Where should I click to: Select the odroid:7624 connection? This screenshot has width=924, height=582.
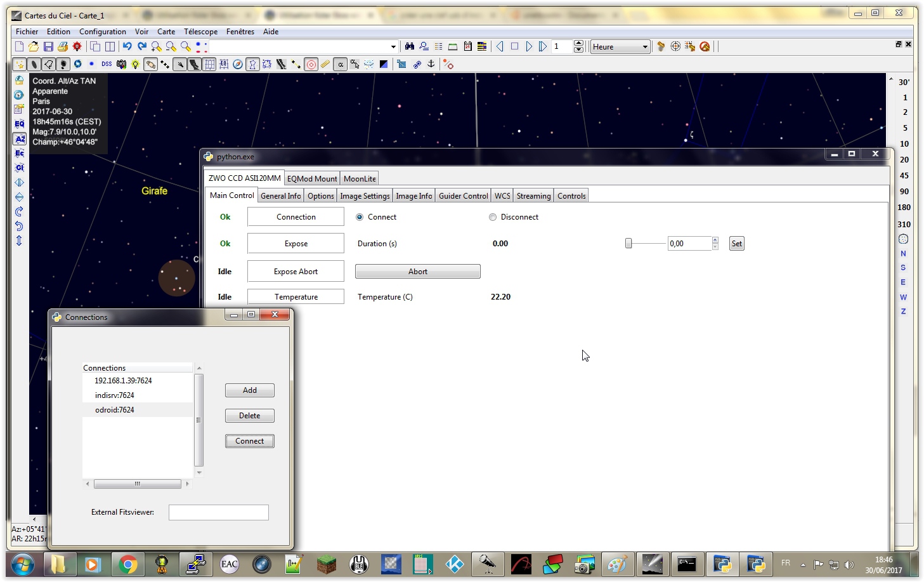138,410
